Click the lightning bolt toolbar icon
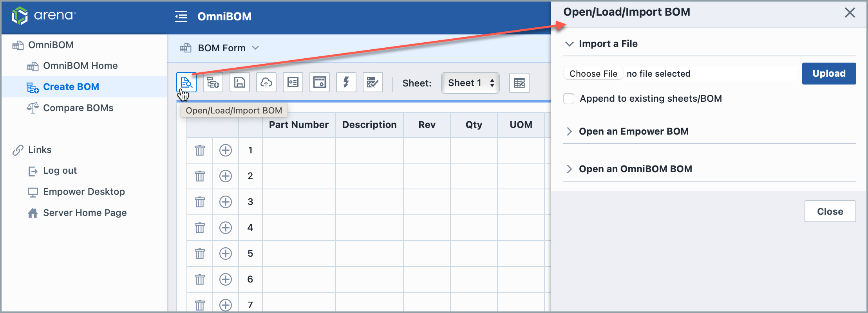 346,83
